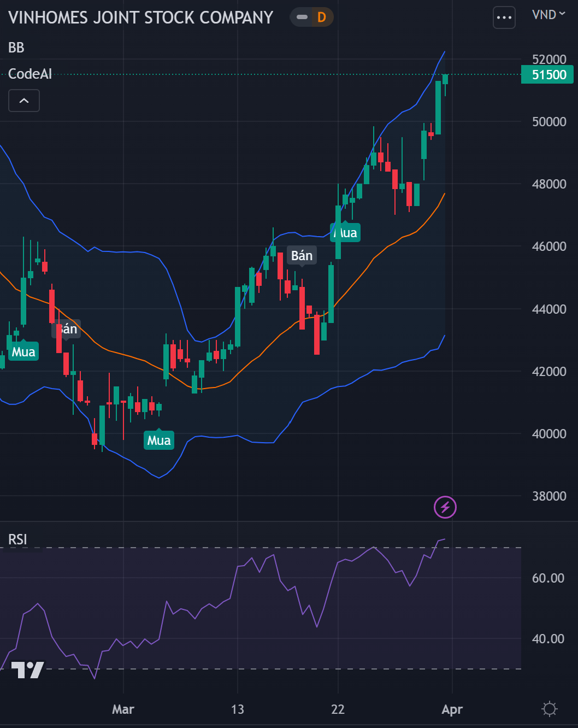Click the 42000 price axis label
The image size is (578, 728).
tap(549, 371)
